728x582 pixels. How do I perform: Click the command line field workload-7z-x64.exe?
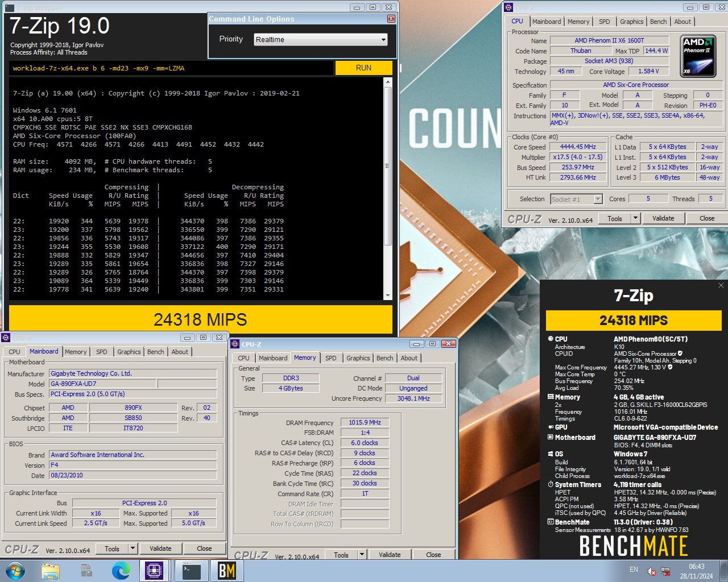point(171,68)
